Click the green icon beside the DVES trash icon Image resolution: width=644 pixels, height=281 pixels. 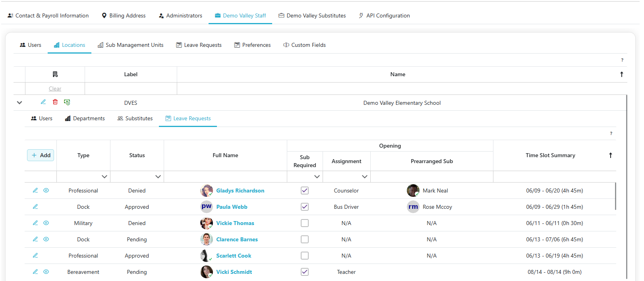(67, 102)
